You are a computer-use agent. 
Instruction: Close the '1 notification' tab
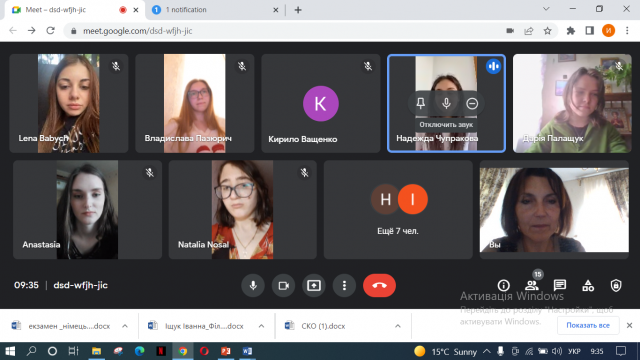point(276,10)
